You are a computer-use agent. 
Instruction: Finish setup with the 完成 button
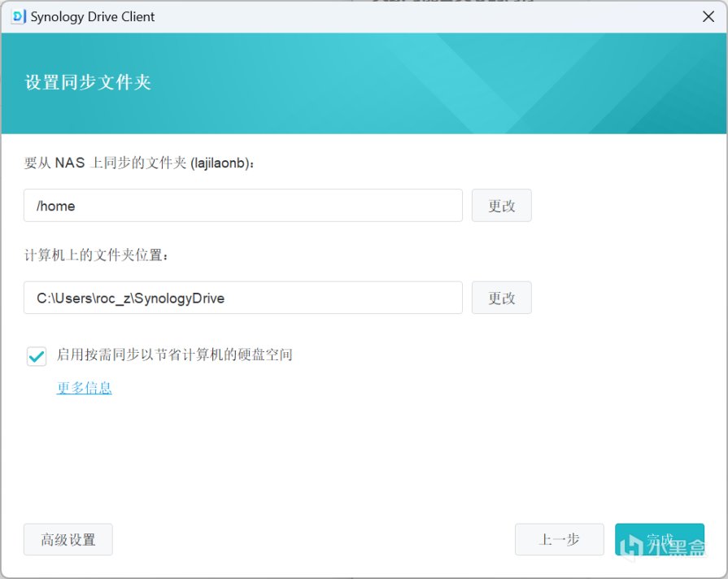tap(660, 539)
